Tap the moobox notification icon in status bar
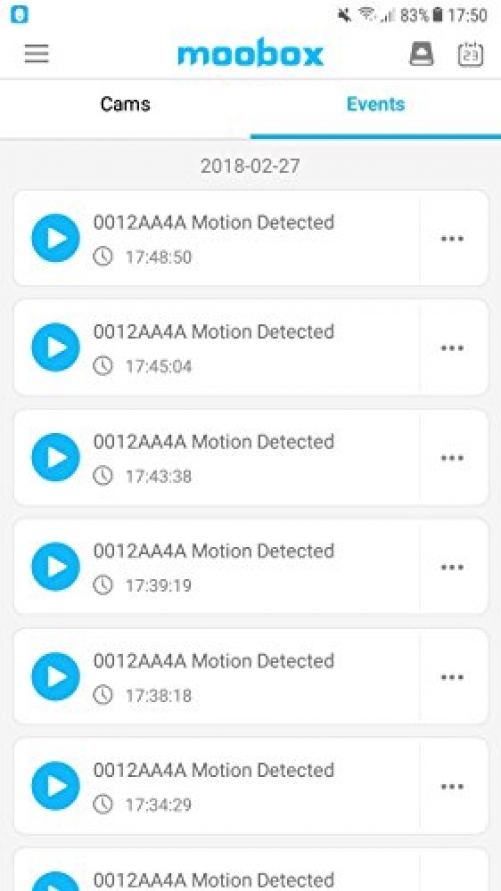The height and width of the screenshot is (891, 501). (19, 15)
